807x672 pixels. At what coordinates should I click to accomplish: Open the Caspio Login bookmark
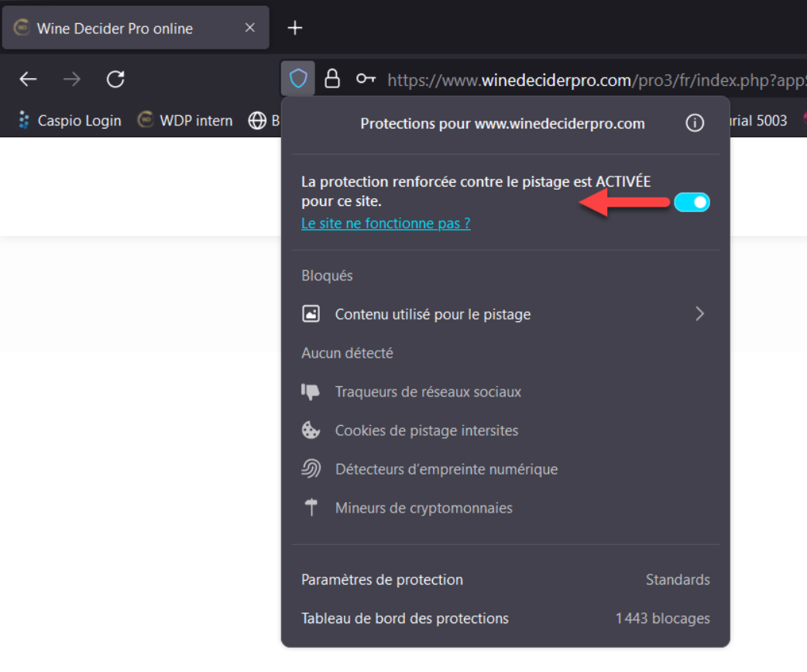[x=70, y=121]
